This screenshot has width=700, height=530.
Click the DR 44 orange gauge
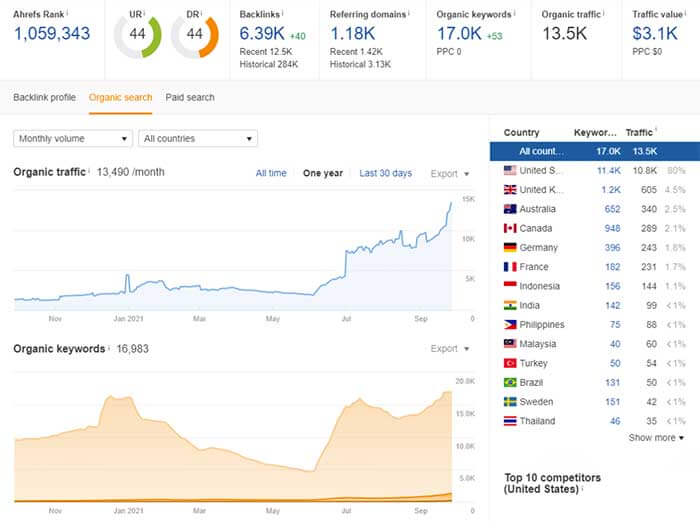(x=195, y=37)
